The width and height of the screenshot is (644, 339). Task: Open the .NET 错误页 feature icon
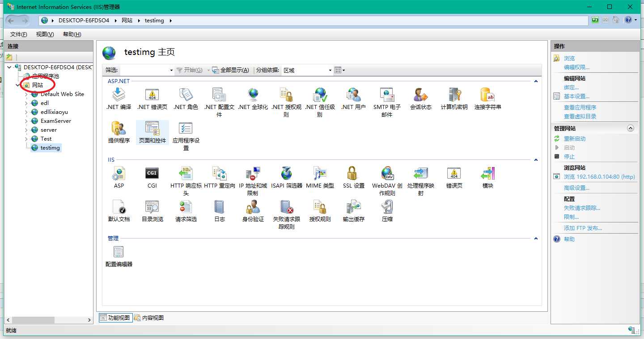coord(152,99)
